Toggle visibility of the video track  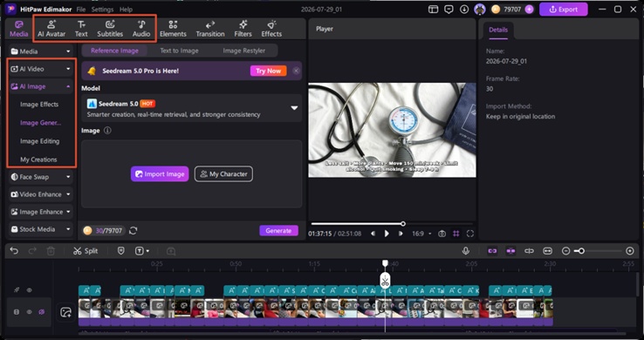click(x=29, y=312)
